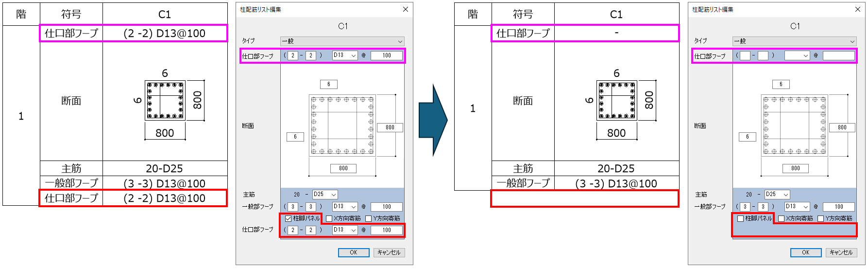Click second empty 仕口部フープ count field, right dialog
Viewport: 868px width, 269px height.
click(x=763, y=55)
